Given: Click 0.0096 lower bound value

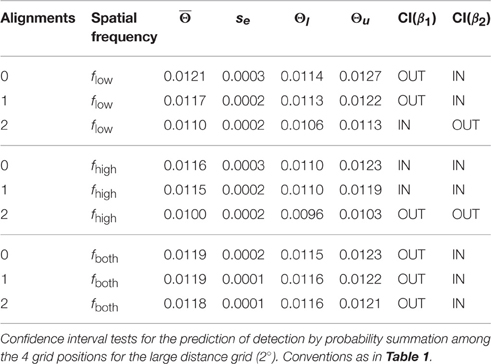Looking at the screenshot, I should tap(302, 214).
